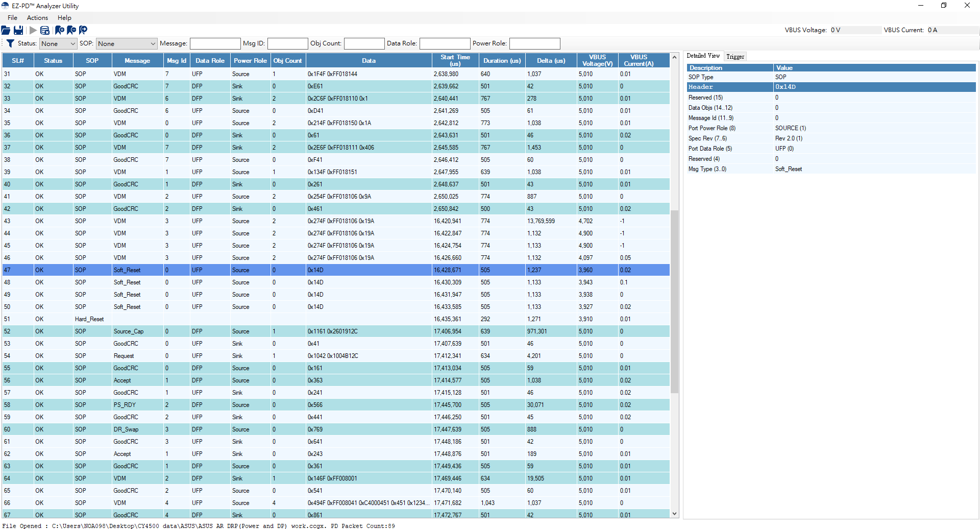
Task: Select the Source_Cap message in row 52
Action: tap(129, 331)
